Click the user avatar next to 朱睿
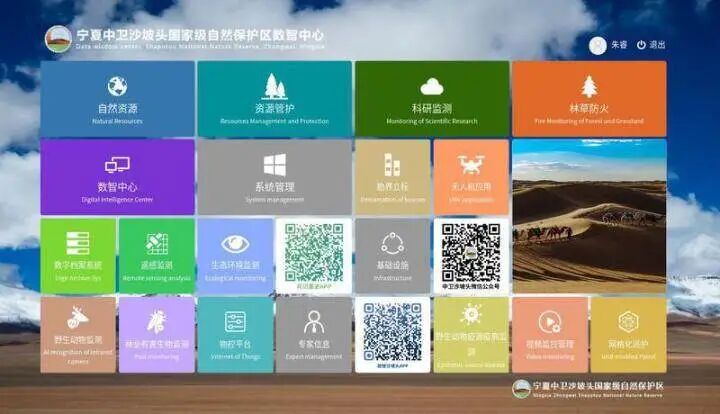Viewport: 720px width, 414px height. pos(598,45)
